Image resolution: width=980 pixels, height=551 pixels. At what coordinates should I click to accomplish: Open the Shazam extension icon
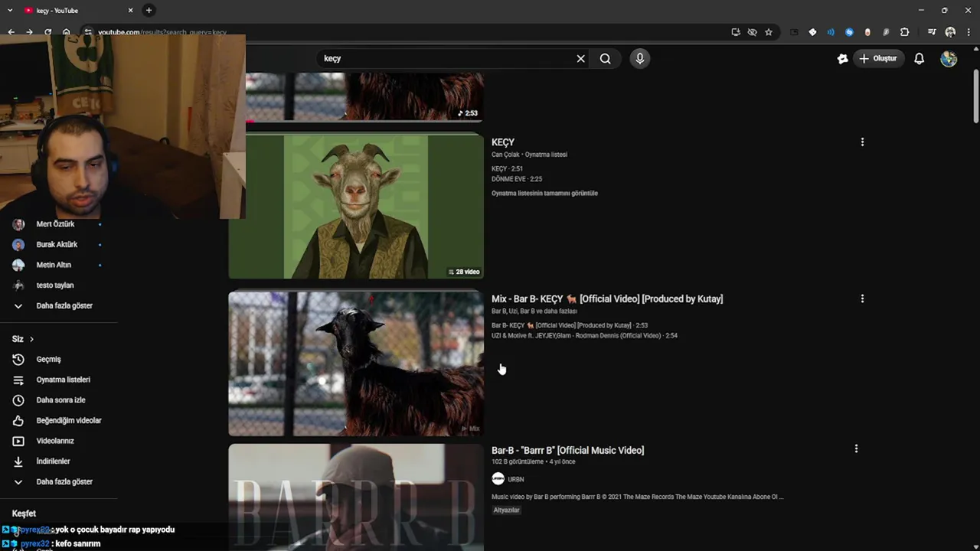coord(849,32)
